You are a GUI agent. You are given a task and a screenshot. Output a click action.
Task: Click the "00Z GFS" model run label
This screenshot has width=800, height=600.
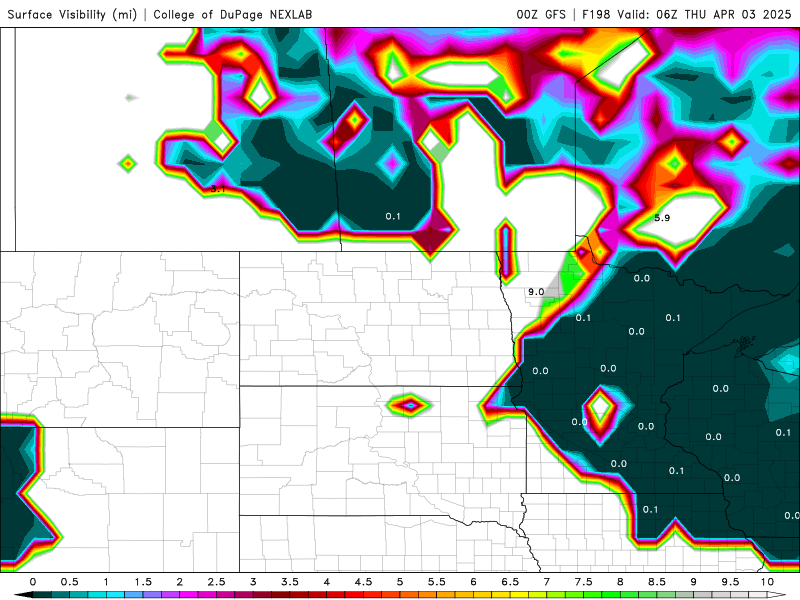[x=541, y=14]
